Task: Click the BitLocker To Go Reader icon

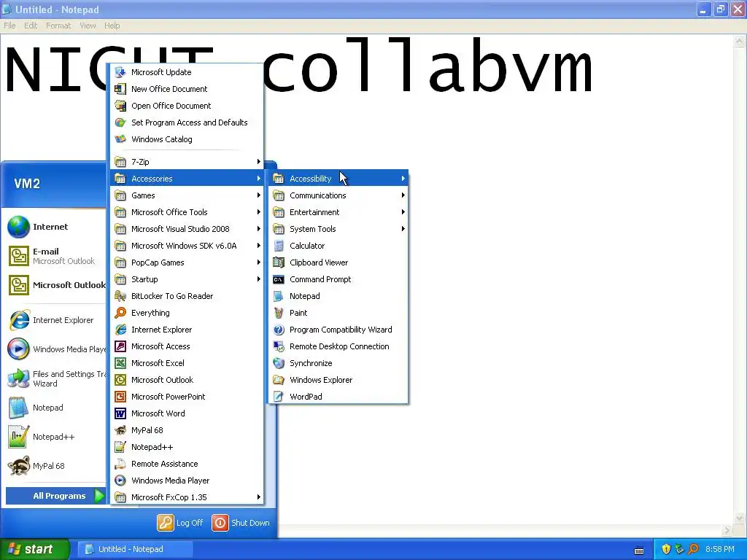Action: (120, 296)
